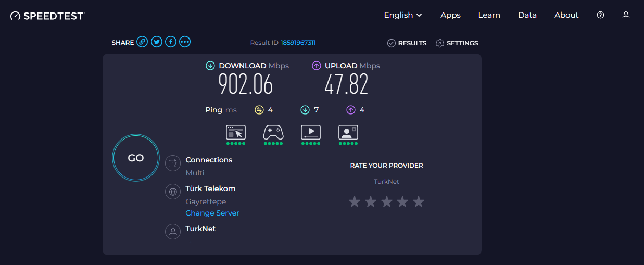The width and height of the screenshot is (644, 265).
Task: Open the About menu
Action: pyautogui.click(x=566, y=15)
